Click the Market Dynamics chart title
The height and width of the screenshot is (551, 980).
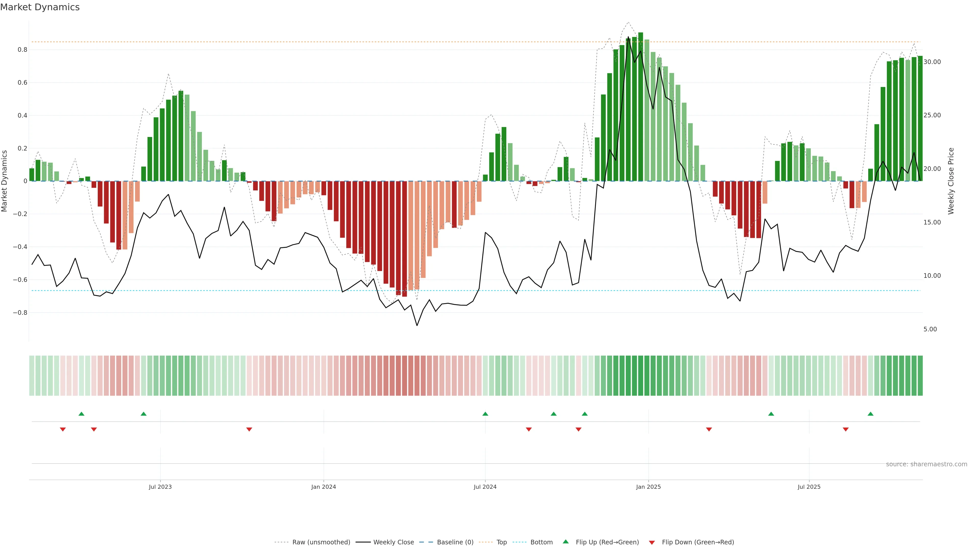(40, 7)
